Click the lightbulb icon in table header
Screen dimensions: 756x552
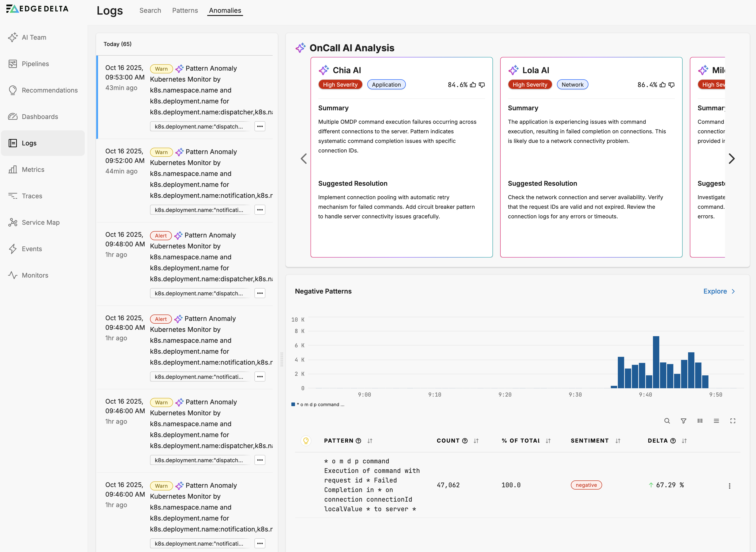(306, 441)
